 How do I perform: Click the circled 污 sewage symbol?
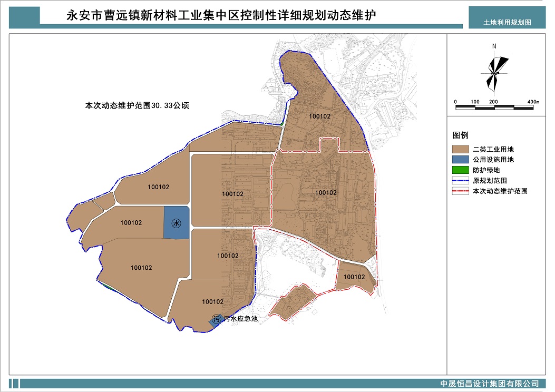(216, 319)
